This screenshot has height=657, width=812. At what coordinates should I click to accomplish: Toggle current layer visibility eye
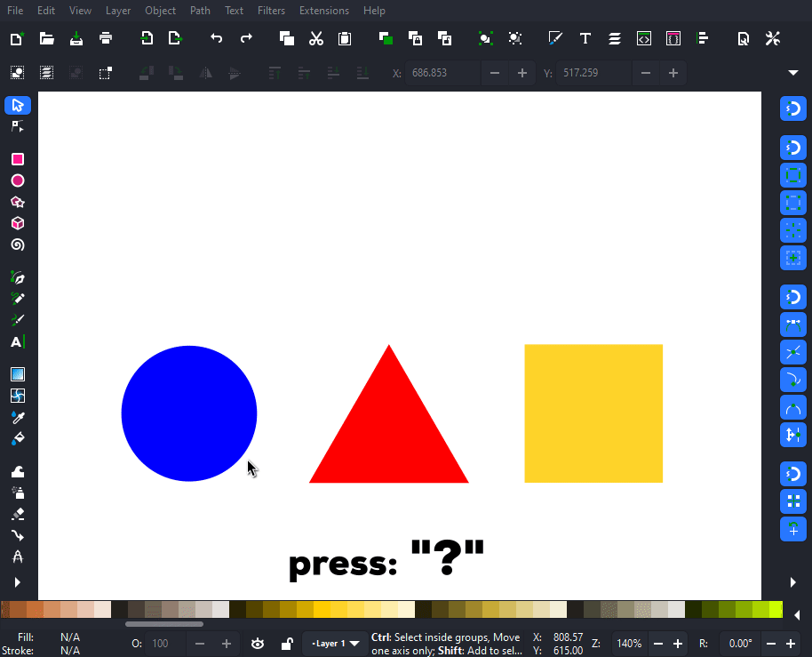pyautogui.click(x=258, y=644)
